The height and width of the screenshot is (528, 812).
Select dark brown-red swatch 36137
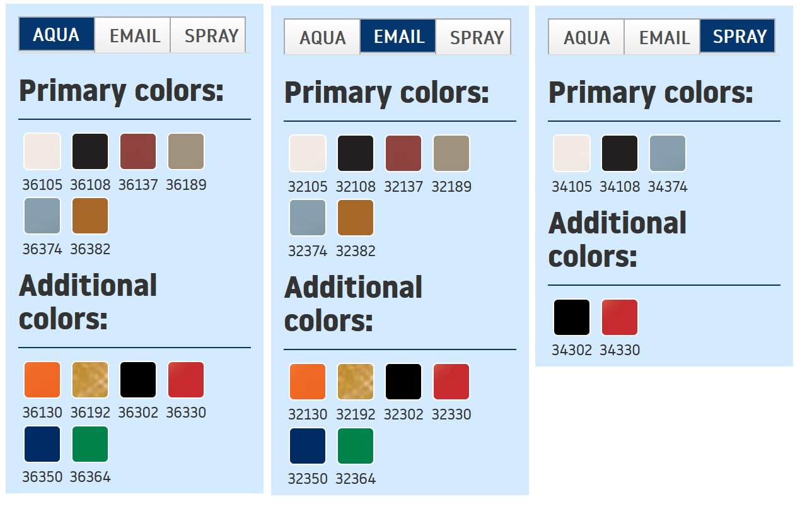pyautogui.click(x=138, y=151)
